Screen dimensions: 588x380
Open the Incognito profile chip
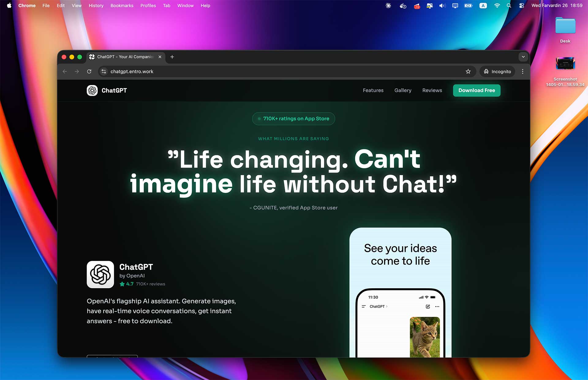pyautogui.click(x=497, y=71)
